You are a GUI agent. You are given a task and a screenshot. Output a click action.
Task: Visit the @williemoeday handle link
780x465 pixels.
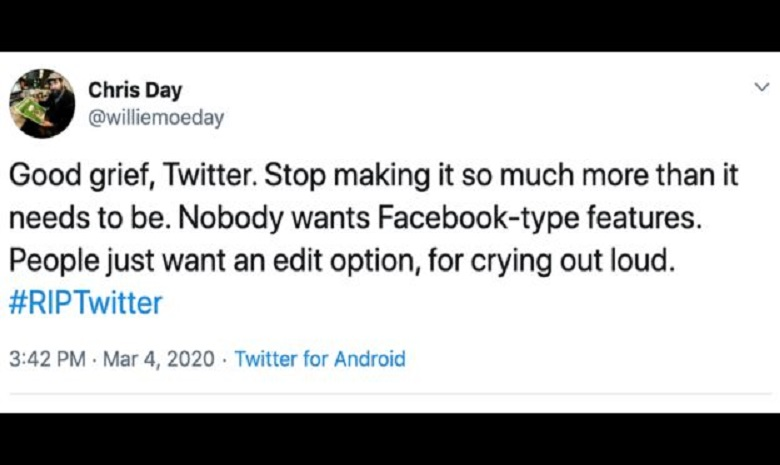pyautogui.click(x=156, y=118)
